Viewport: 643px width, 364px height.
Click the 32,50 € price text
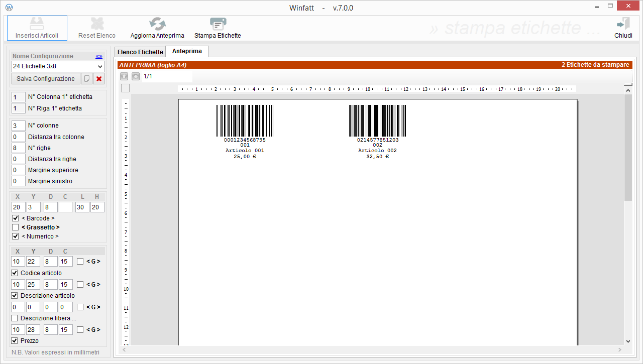click(x=378, y=157)
